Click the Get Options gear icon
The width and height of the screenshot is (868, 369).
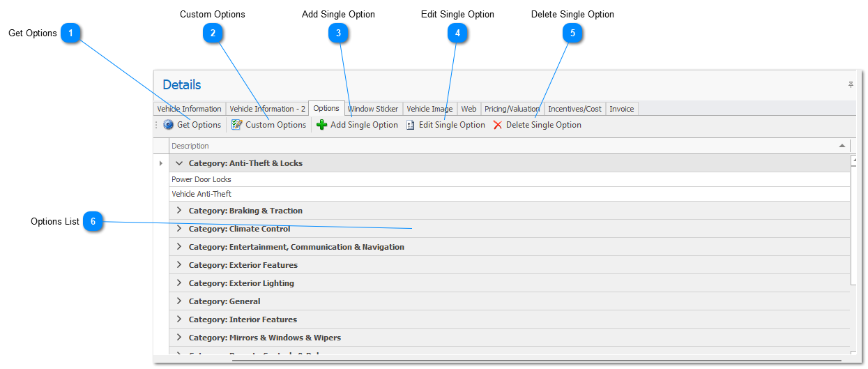pos(169,125)
